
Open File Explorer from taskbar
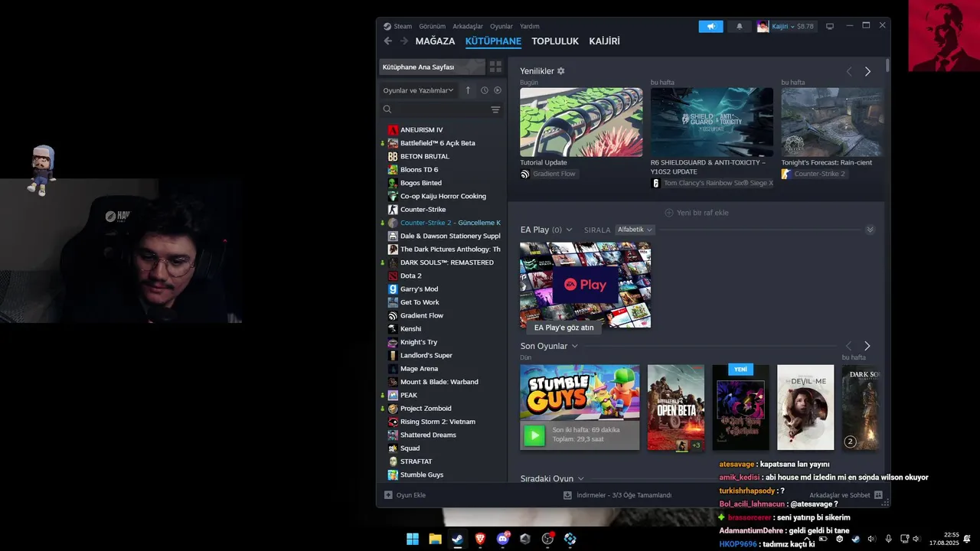pyautogui.click(x=435, y=539)
